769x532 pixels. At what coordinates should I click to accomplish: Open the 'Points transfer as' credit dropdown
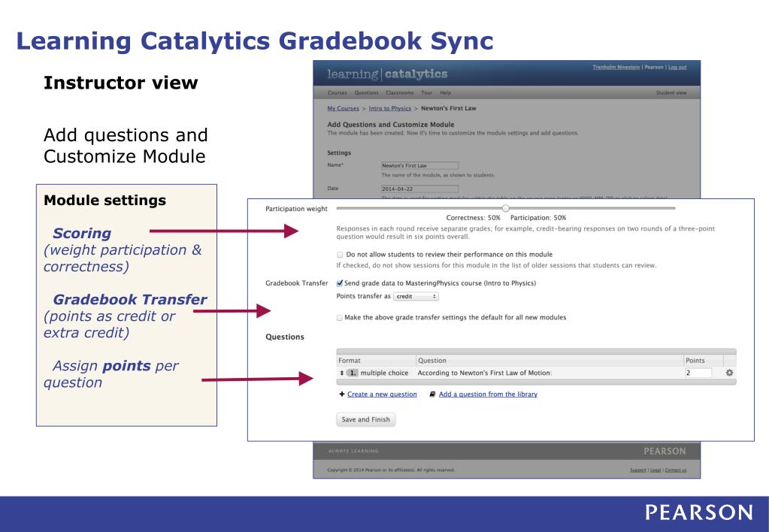point(416,296)
